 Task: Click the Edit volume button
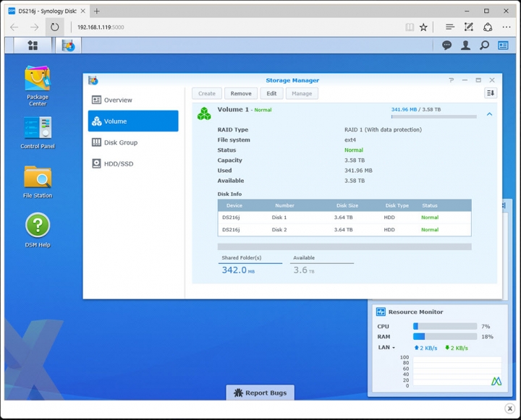click(x=271, y=94)
